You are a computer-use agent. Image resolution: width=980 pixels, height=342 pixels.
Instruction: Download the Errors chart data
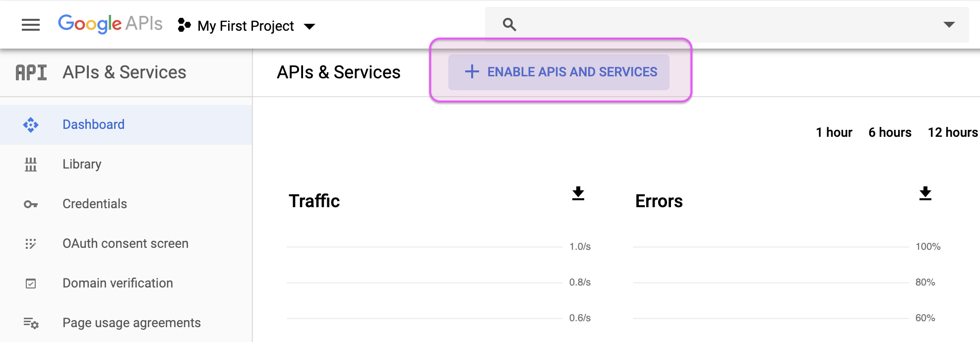click(x=925, y=193)
